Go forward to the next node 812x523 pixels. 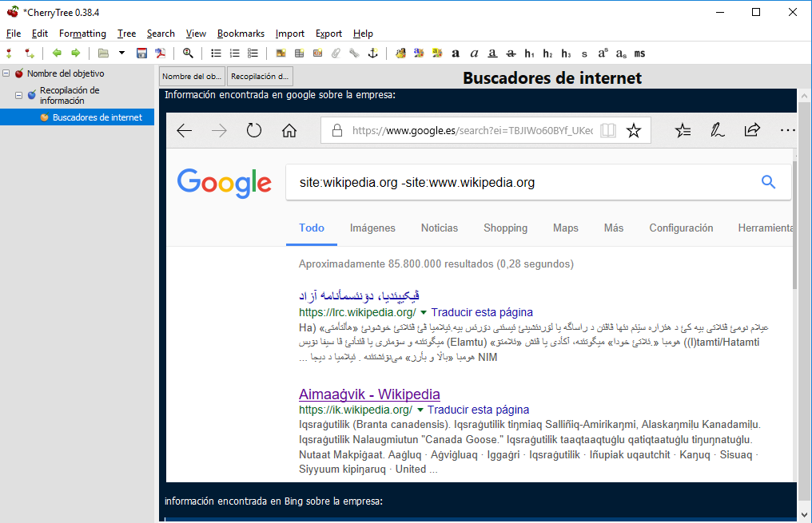click(x=76, y=53)
